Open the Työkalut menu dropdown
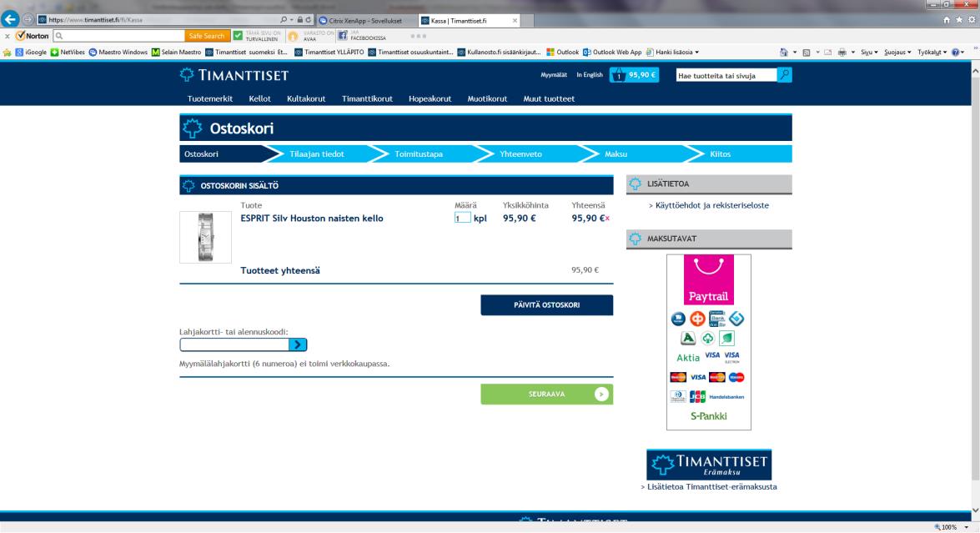Viewport: 980px width, 533px height. tap(932, 53)
